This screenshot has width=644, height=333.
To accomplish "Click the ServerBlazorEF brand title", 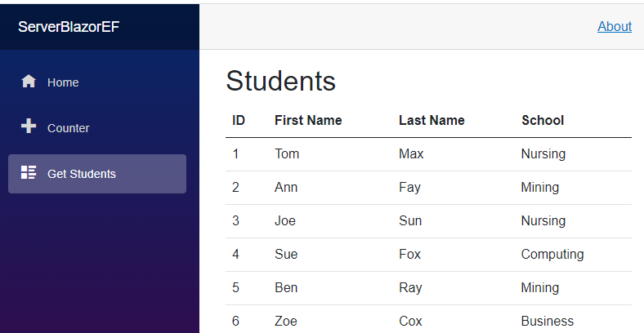I will 69,27.
